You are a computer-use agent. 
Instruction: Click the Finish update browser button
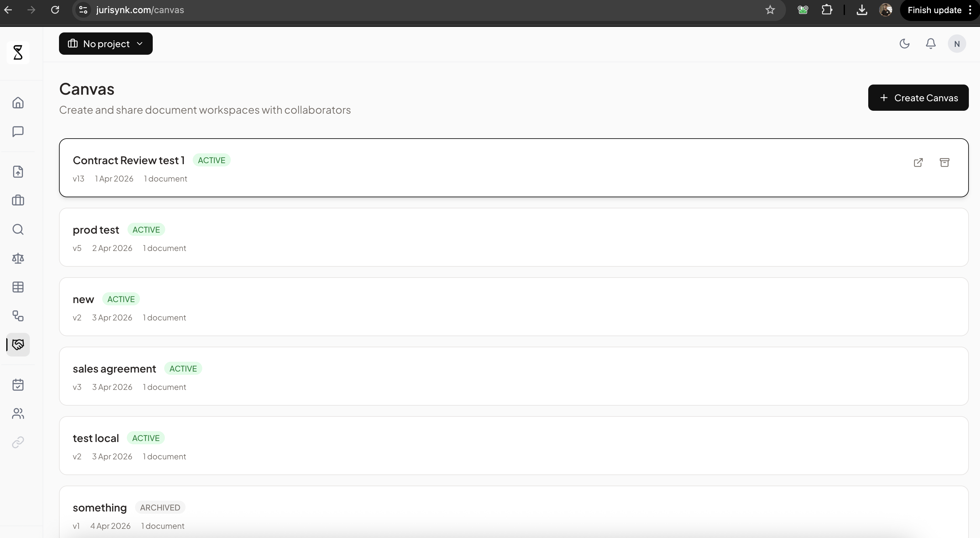click(x=934, y=10)
